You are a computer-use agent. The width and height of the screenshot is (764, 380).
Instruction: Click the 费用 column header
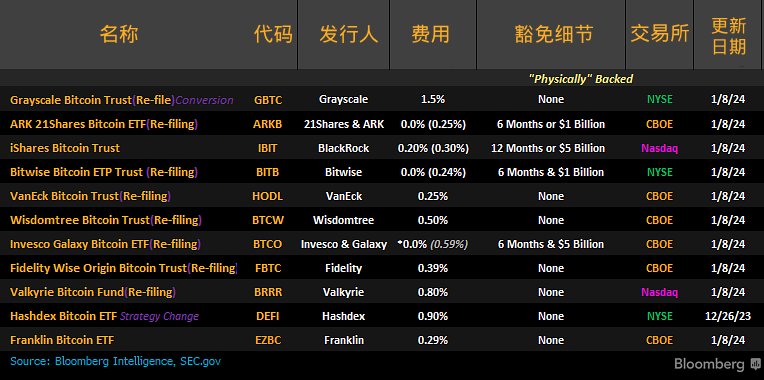[431, 35]
